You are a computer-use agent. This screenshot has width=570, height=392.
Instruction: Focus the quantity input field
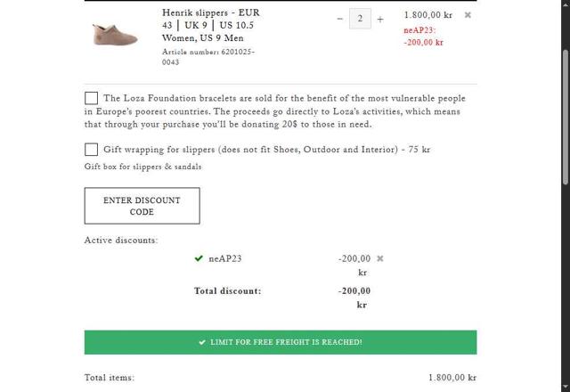(360, 19)
